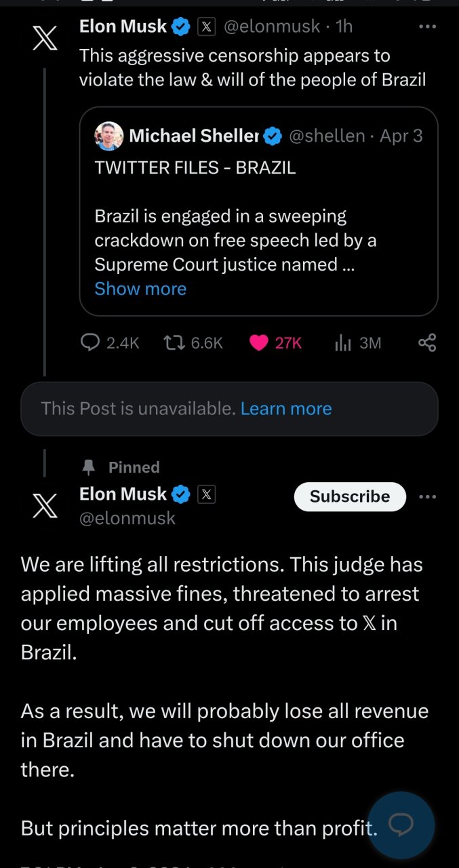Open the X avatar on the pinned post
The height and width of the screenshot is (868, 459).
[x=45, y=506]
